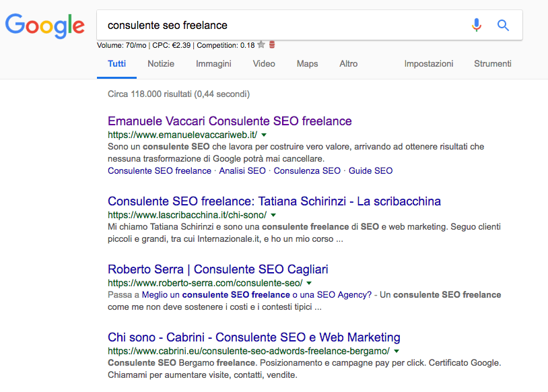548x392 pixels.
Task: Click the blue magnifying glass search button
Action: coord(503,26)
